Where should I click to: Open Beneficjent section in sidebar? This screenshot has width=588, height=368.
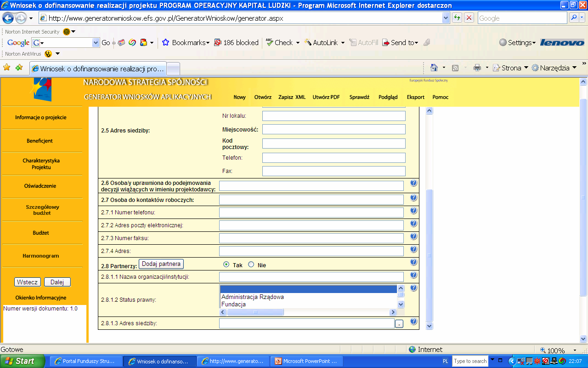click(40, 141)
